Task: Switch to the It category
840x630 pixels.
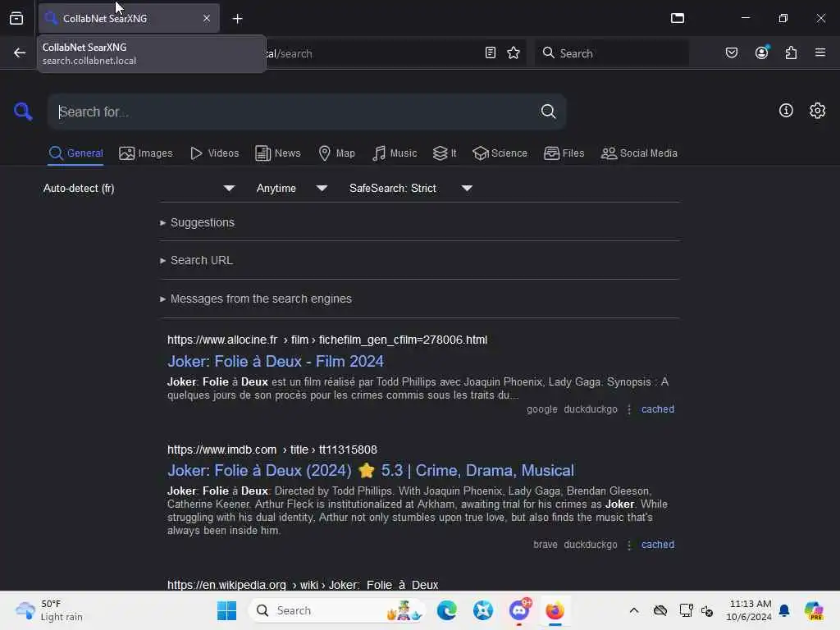Action: click(x=445, y=153)
